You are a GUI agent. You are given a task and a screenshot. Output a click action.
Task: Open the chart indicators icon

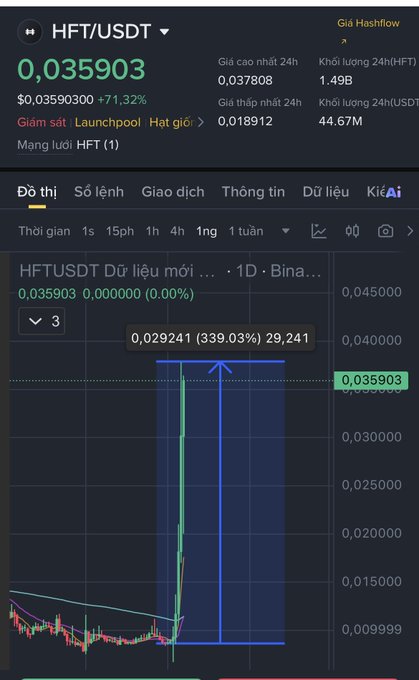(x=319, y=231)
